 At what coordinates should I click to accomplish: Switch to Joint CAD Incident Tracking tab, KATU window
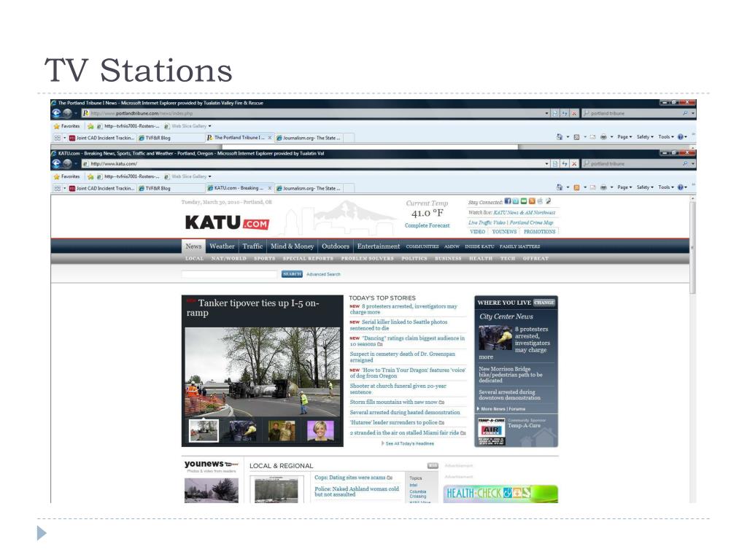coord(101,188)
